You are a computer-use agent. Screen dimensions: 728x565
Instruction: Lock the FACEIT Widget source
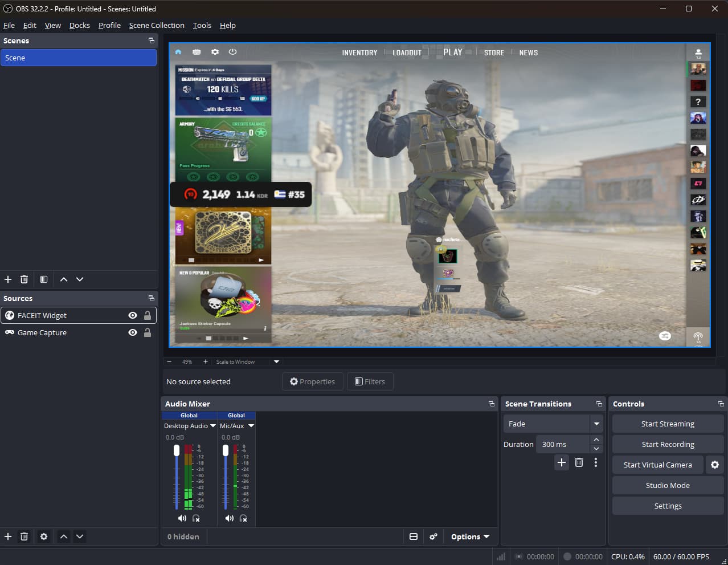click(148, 315)
